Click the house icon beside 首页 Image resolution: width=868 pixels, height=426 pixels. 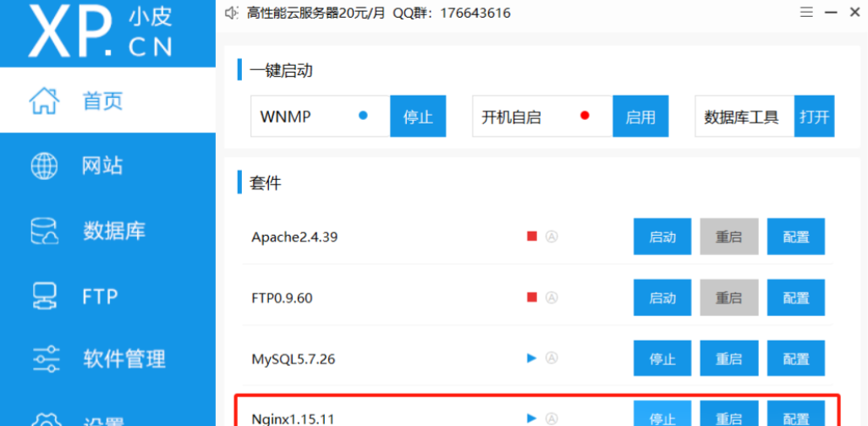(x=44, y=100)
